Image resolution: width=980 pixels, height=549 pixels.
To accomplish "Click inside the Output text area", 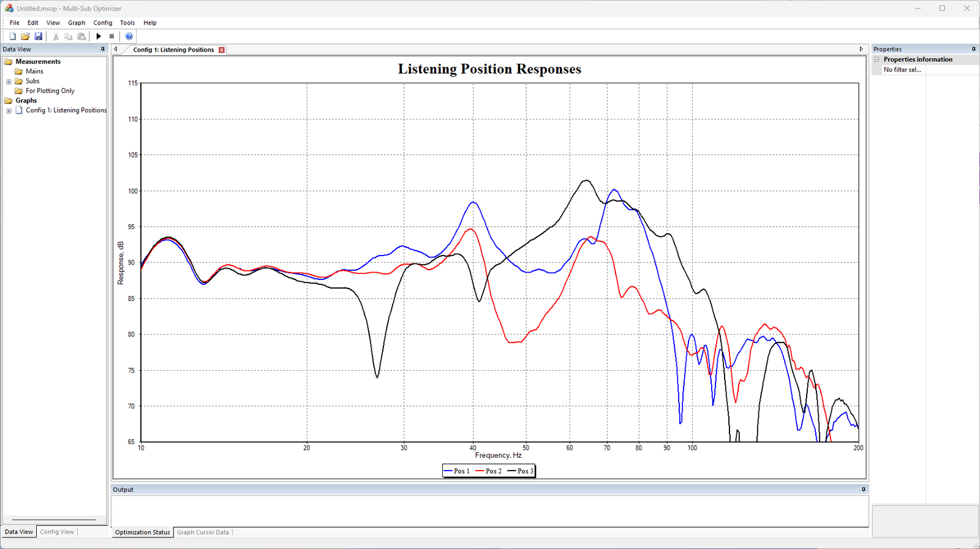I will (x=489, y=510).
